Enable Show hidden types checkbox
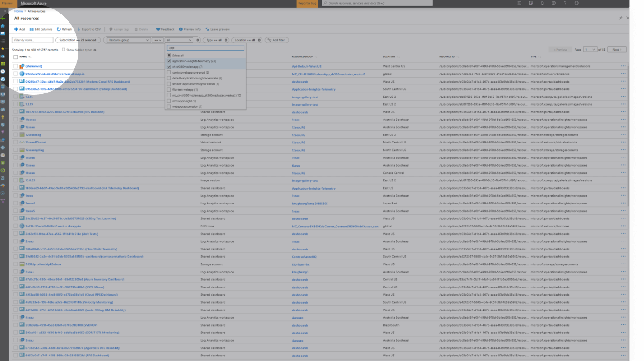Viewport: 644px width, 361px height. 64,50
